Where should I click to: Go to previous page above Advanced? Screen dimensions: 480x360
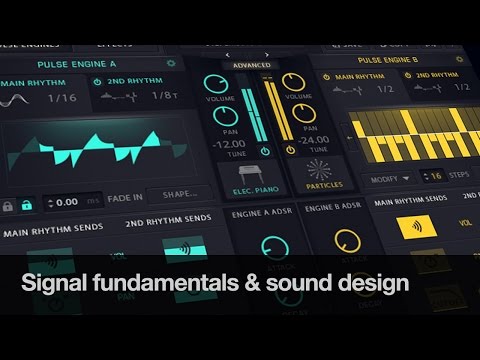pyautogui.click(x=228, y=55)
